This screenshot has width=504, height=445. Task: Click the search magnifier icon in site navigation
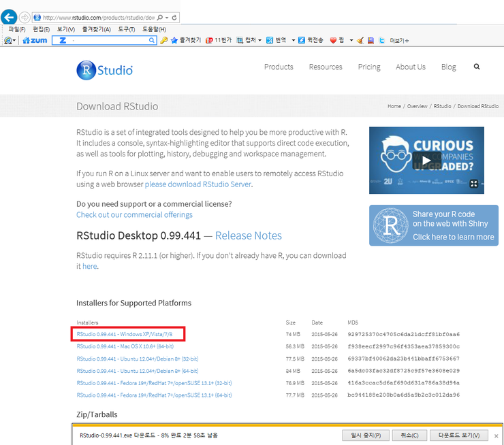point(476,67)
